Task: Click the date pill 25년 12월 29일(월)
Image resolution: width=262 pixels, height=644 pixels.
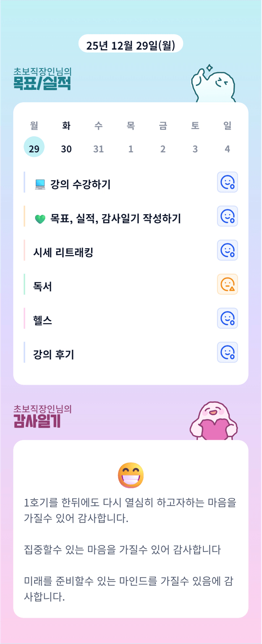Action: (x=131, y=45)
